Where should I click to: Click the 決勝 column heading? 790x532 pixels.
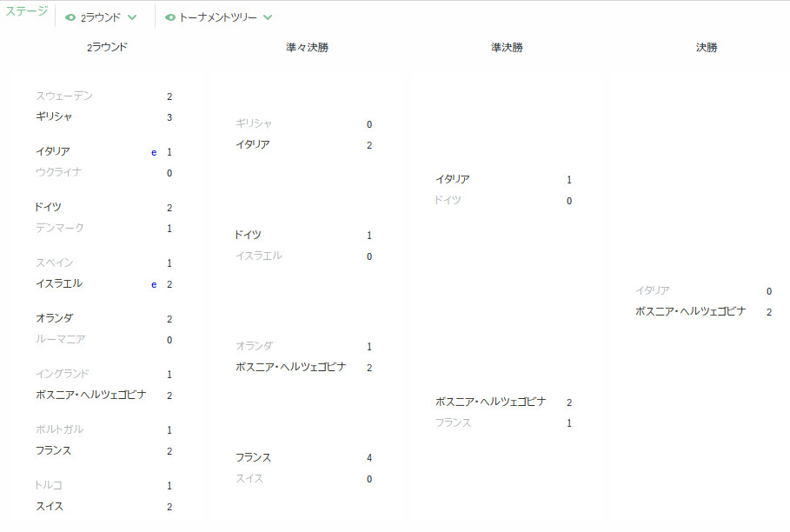tap(707, 47)
